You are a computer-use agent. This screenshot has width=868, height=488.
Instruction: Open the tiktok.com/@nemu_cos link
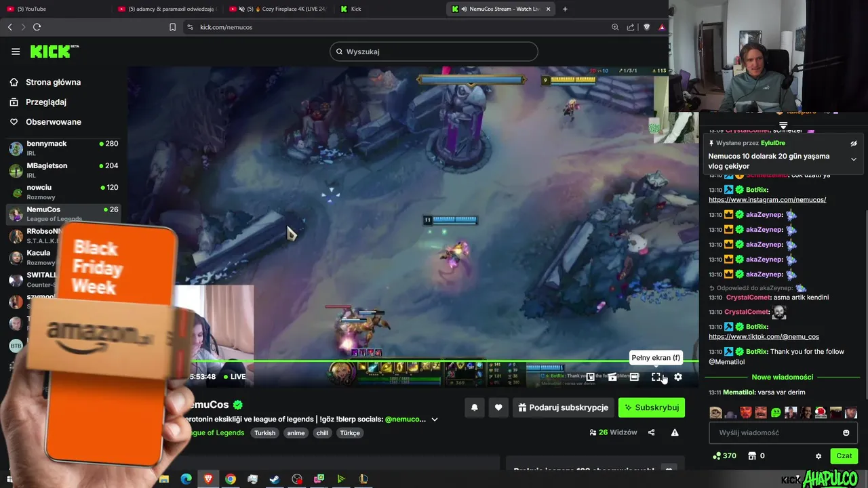764,337
